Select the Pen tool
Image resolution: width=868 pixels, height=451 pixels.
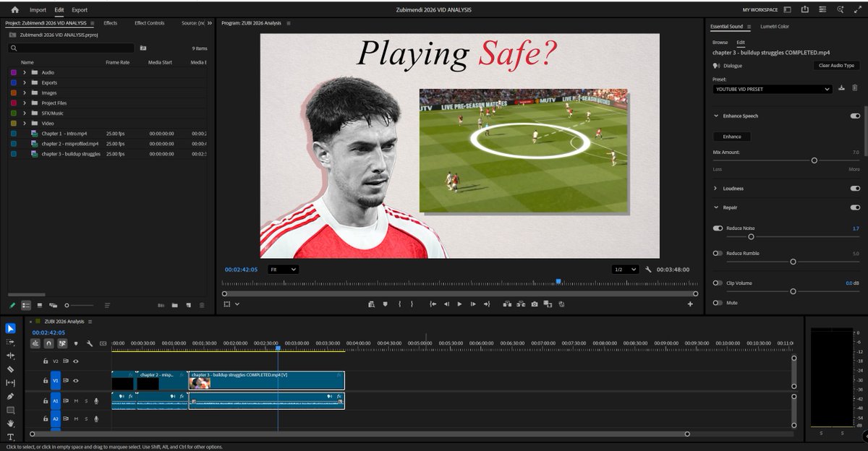tap(10, 396)
